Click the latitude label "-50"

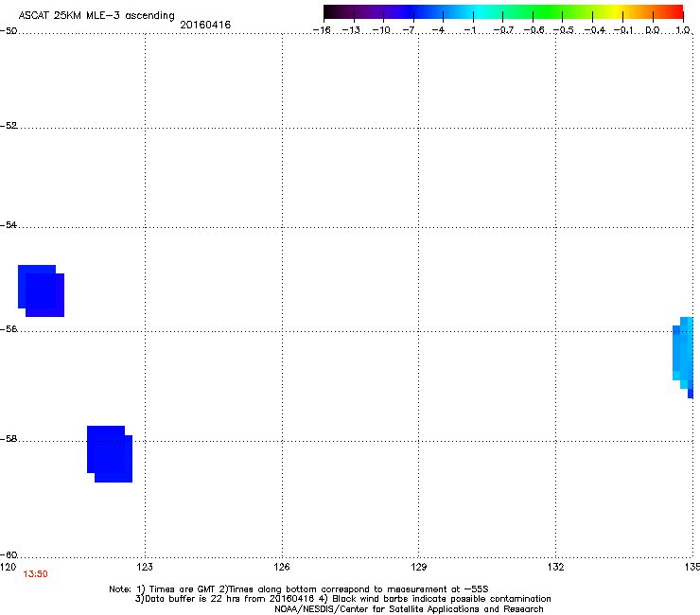click(9, 31)
